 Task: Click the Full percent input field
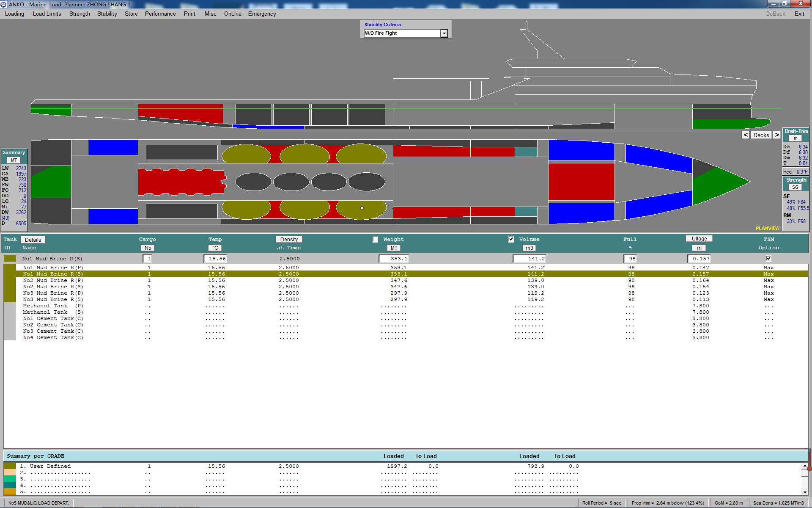coord(630,259)
